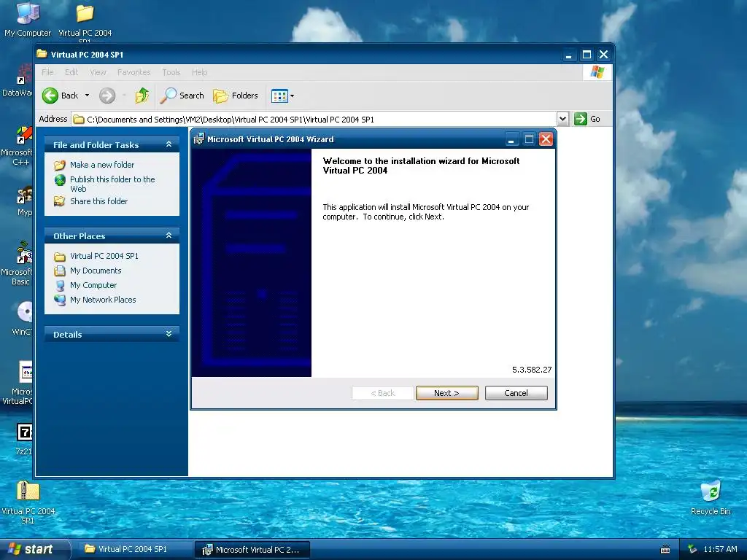747x560 pixels.
Task: Select Virtual PC 2004 SP1 folder desktop icon
Action: (x=85, y=13)
